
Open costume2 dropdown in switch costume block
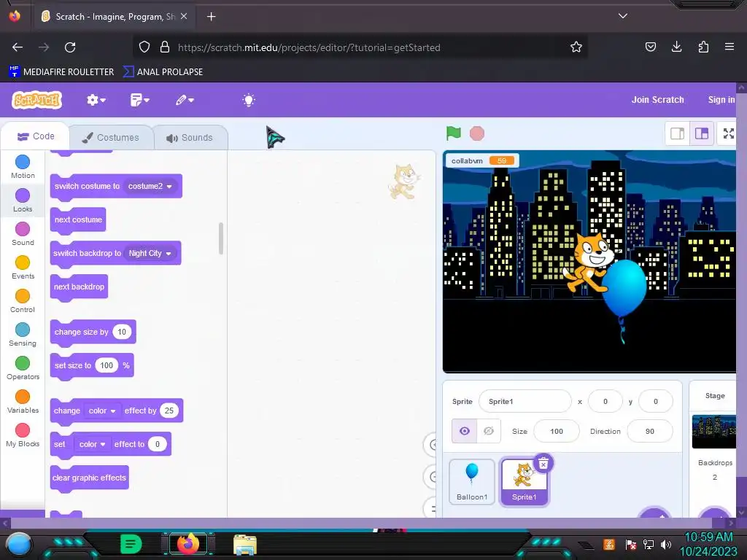click(150, 186)
